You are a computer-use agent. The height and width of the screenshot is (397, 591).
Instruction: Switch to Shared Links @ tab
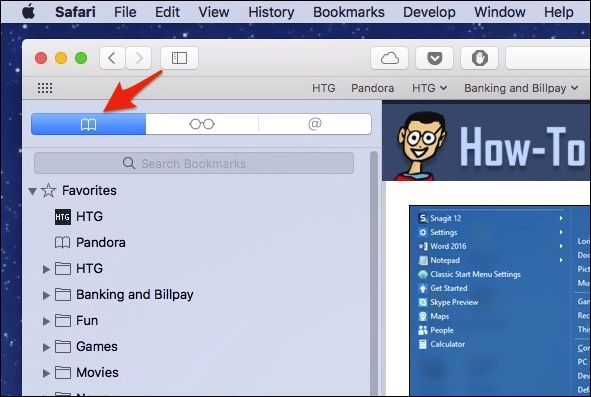click(x=315, y=124)
